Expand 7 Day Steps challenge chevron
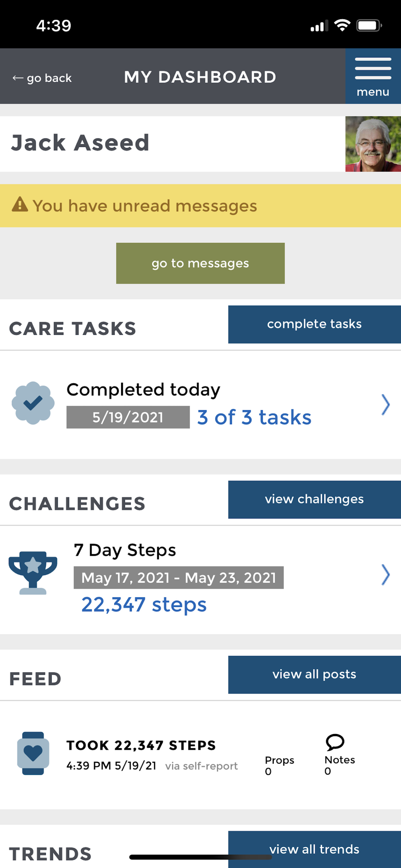 [x=385, y=575]
